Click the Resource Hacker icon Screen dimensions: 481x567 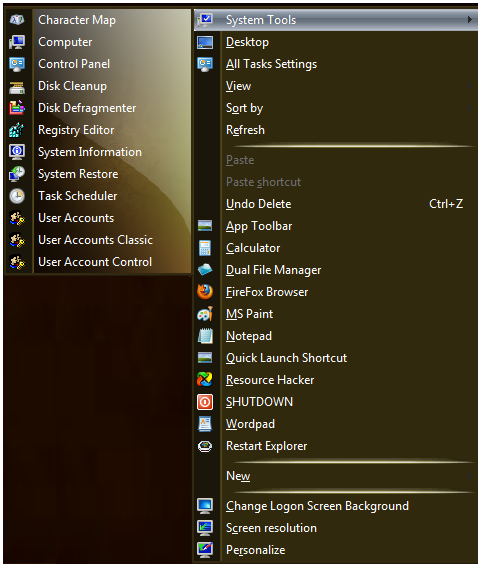point(205,380)
